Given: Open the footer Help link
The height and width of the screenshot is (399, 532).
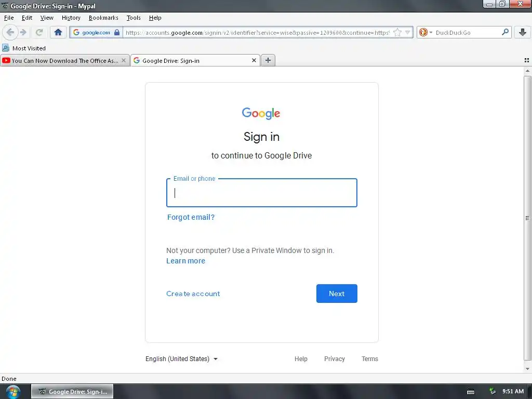Looking at the screenshot, I should (301, 359).
